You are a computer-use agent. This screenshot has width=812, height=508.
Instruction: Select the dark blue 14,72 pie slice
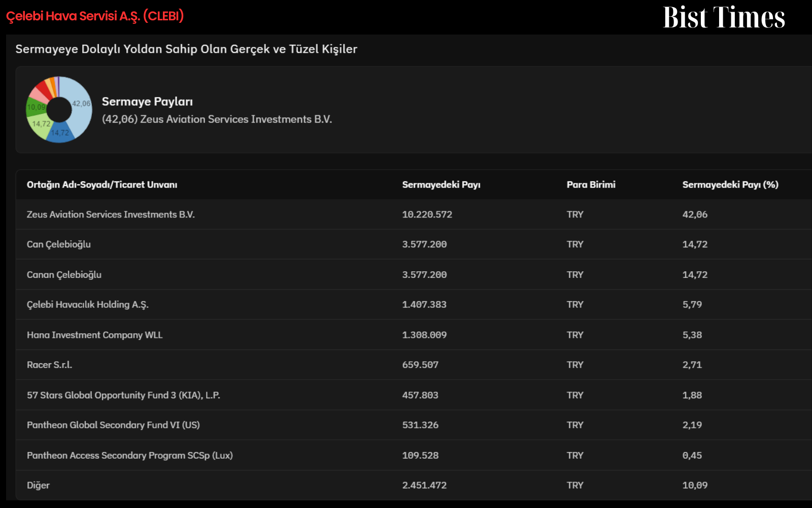coord(60,133)
